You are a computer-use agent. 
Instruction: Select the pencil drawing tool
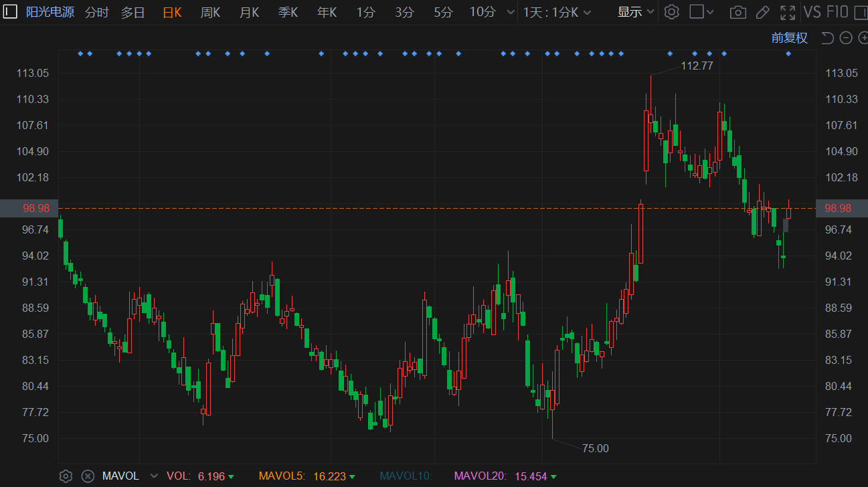(x=762, y=12)
